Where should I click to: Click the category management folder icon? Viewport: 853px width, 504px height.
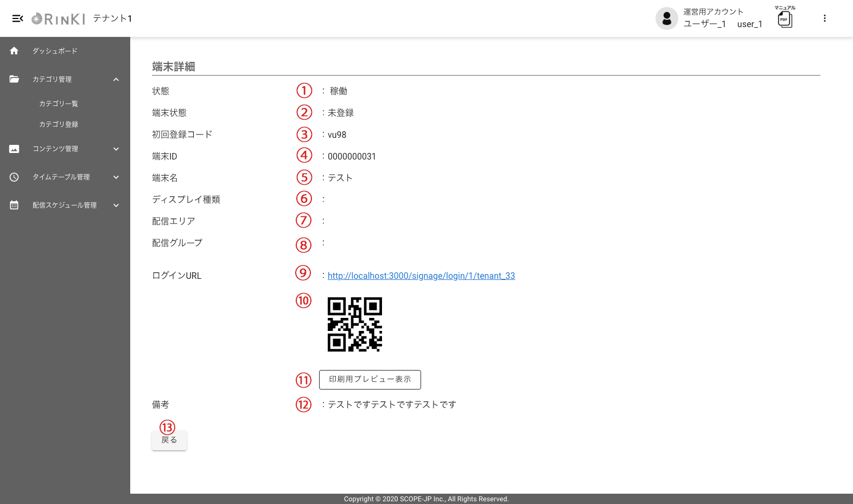coord(14,79)
